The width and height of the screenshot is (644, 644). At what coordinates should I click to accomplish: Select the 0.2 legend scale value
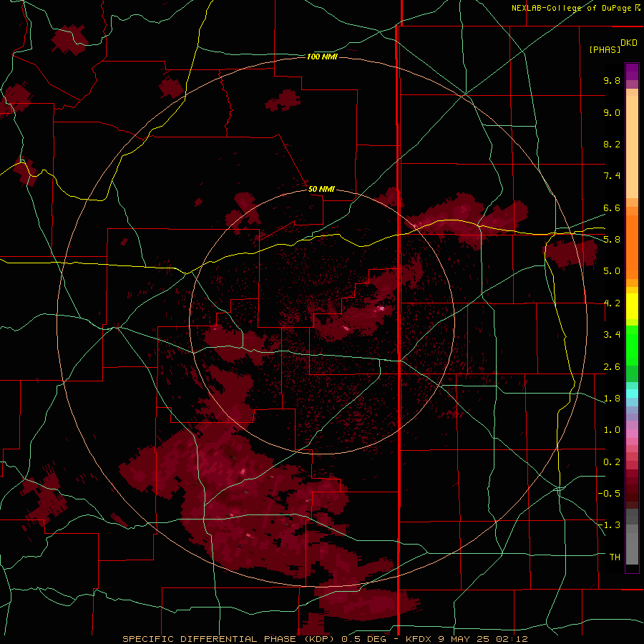(612, 462)
